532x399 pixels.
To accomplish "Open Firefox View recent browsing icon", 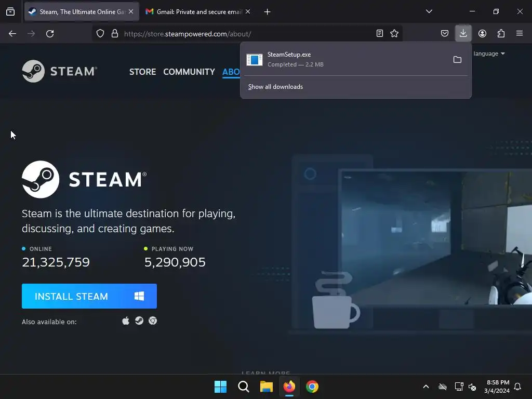I will (10, 12).
